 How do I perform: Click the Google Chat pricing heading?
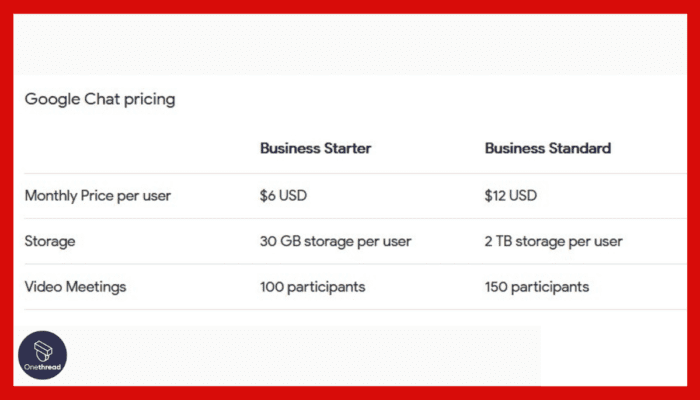pos(100,99)
